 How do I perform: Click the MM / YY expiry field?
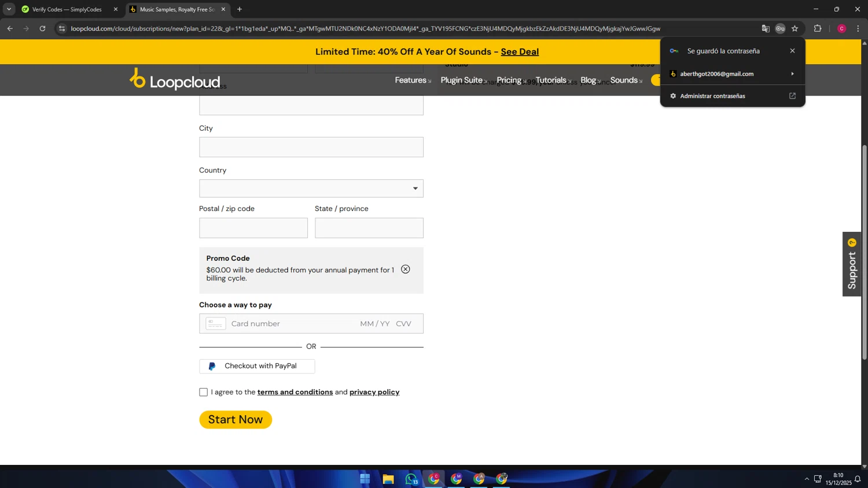[x=375, y=324]
